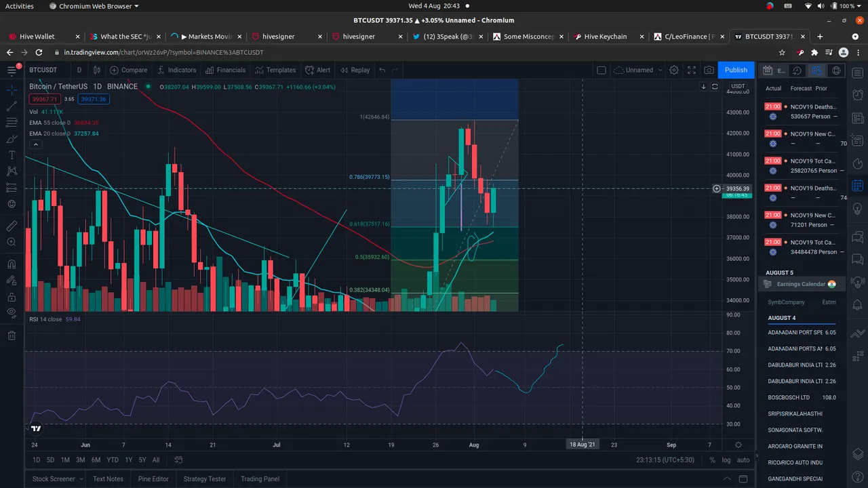
Task: Open calendar panel in right sidebar
Action: [856, 185]
